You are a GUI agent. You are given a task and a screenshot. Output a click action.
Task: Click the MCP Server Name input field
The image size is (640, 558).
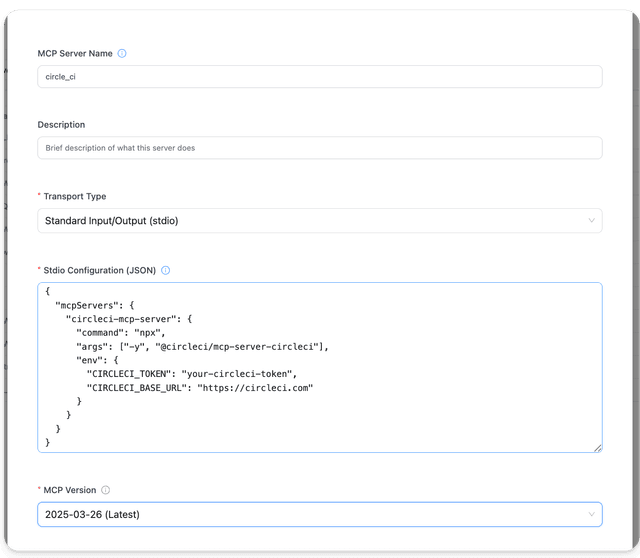click(x=320, y=77)
